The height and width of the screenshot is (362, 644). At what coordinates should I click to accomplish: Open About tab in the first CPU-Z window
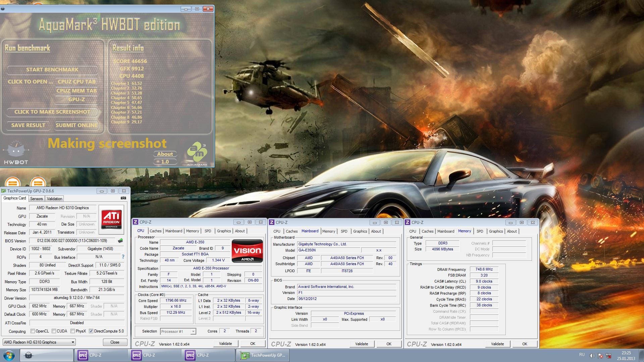point(240,231)
